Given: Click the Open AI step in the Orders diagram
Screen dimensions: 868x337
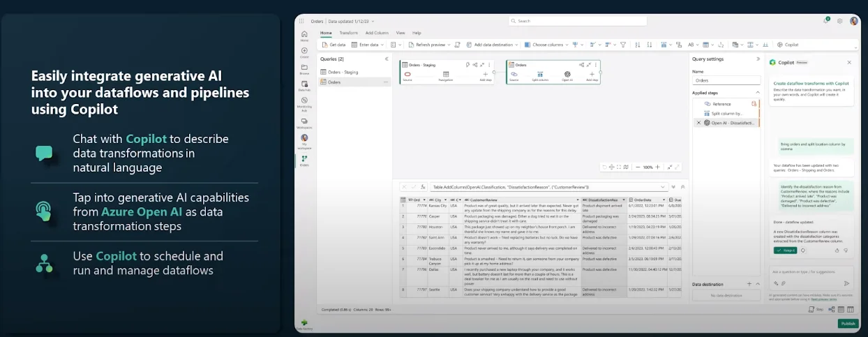Looking at the screenshot, I should 567,75.
